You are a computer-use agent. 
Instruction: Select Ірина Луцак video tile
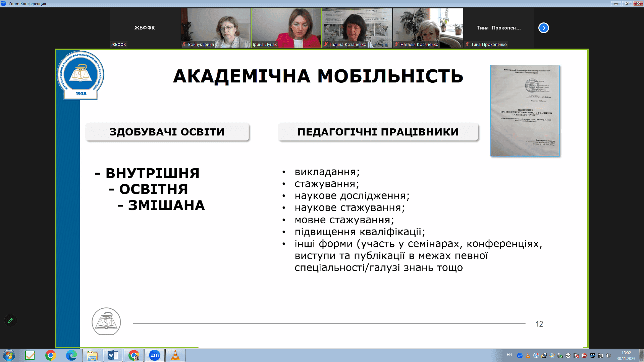pos(286,28)
